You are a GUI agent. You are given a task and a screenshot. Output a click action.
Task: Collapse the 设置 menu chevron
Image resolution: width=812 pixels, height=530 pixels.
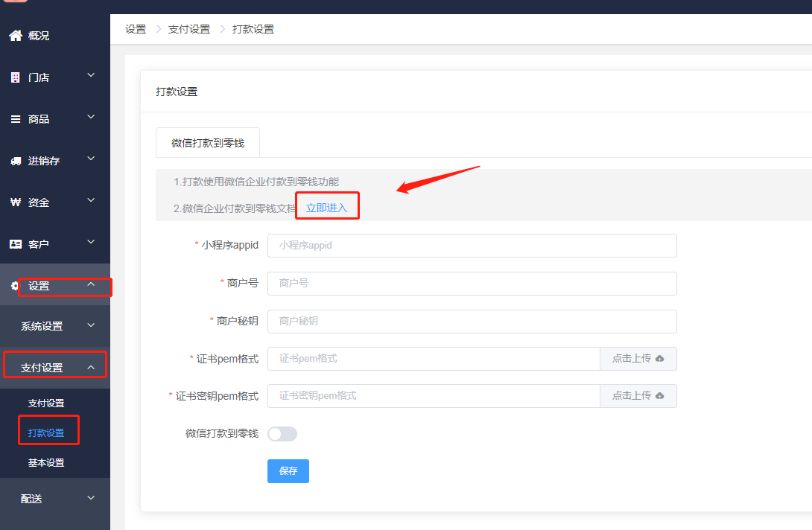coord(91,284)
